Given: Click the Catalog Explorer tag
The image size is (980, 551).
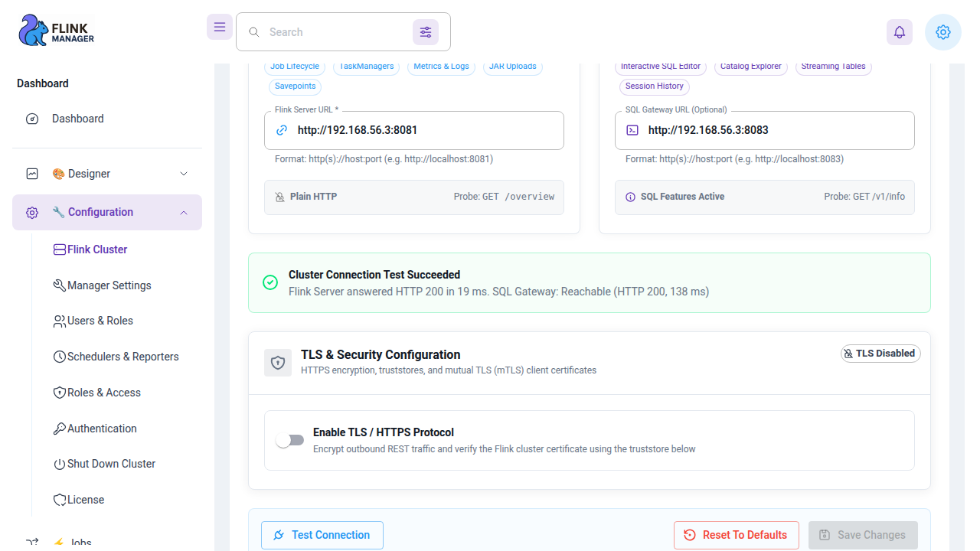Looking at the screenshot, I should pyautogui.click(x=751, y=67).
